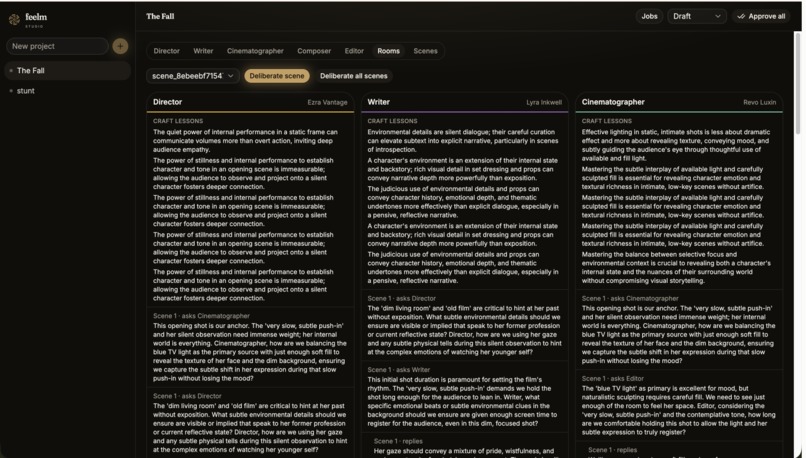
Task: Click 'Scene 1 · asks Editor' in Cinematographer column
Action: coord(613,379)
